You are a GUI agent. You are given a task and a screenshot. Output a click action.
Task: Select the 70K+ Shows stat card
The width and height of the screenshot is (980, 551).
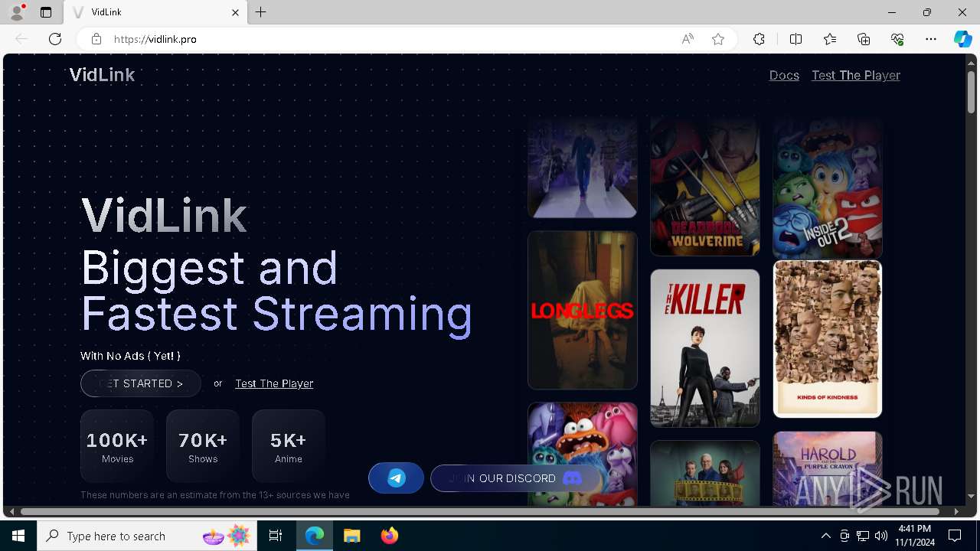[203, 446]
